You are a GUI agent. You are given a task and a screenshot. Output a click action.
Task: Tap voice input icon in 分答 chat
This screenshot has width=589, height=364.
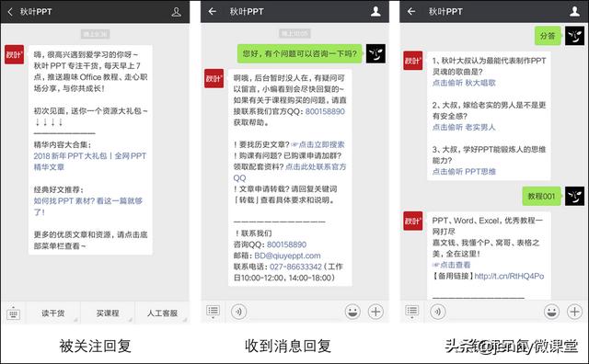[x=438, y=312]
